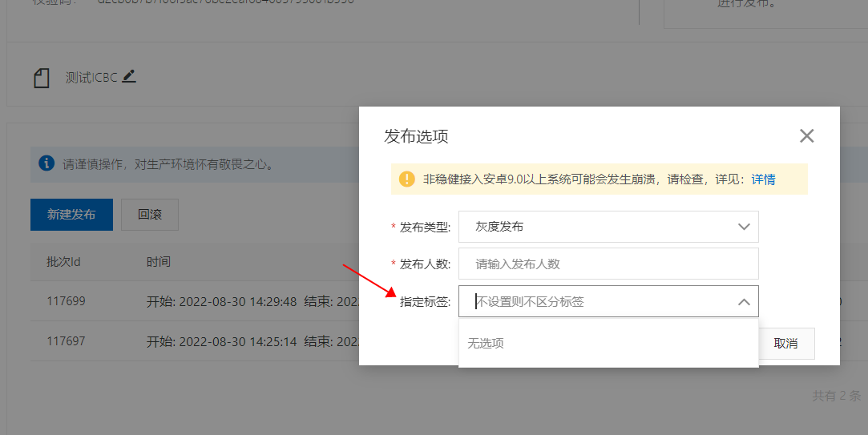Click the blue info icon in notice bar
The height and width of the screenshot is (435, 868).
coord(46,163)
